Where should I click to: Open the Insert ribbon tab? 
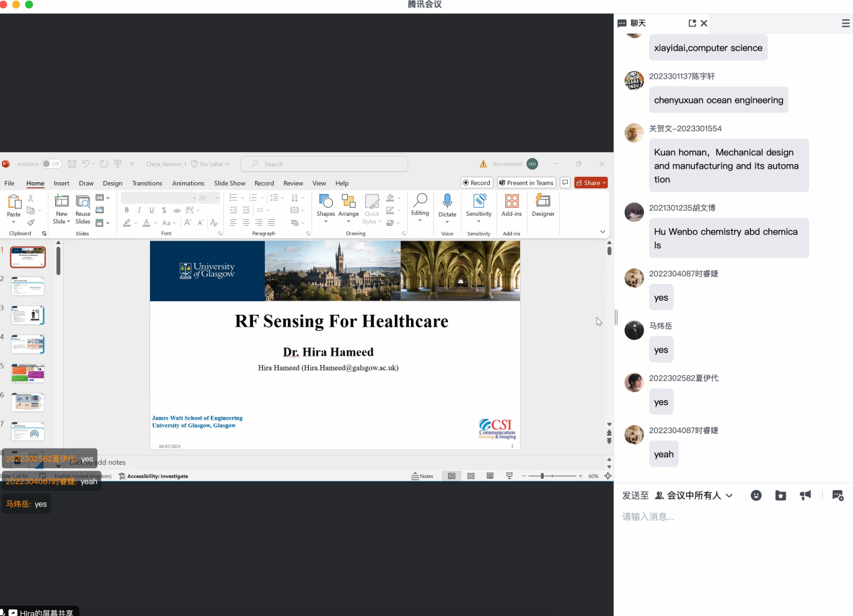(61, 183)
